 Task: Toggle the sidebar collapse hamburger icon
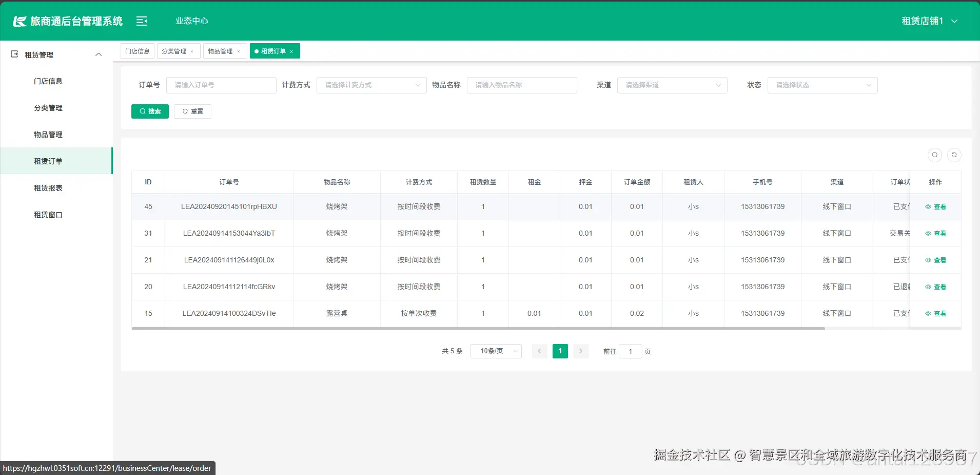point(142,21)
